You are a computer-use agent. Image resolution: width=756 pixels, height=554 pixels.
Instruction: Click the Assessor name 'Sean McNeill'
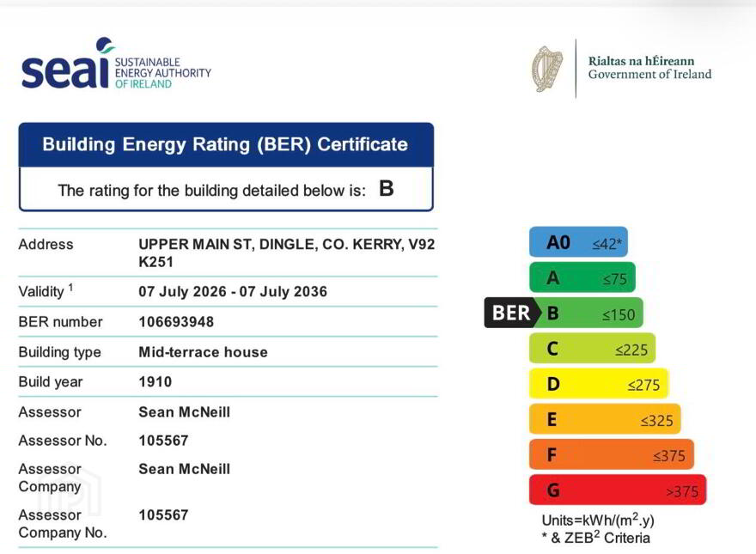pos(184,412)
